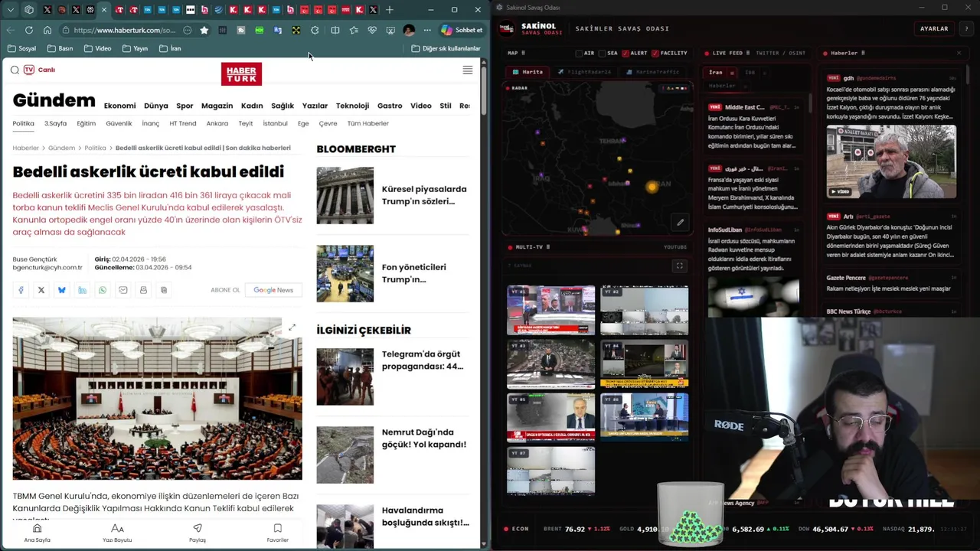Open Ana Sayfa in bottom bar
The image size is (980, 551).
(x=37, y=533)
